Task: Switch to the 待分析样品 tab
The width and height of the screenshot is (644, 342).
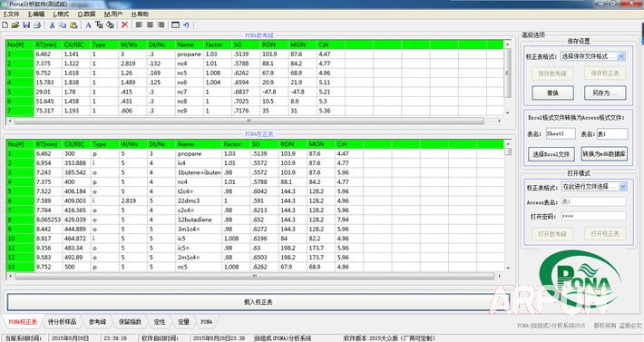Action: click(62, 321)
